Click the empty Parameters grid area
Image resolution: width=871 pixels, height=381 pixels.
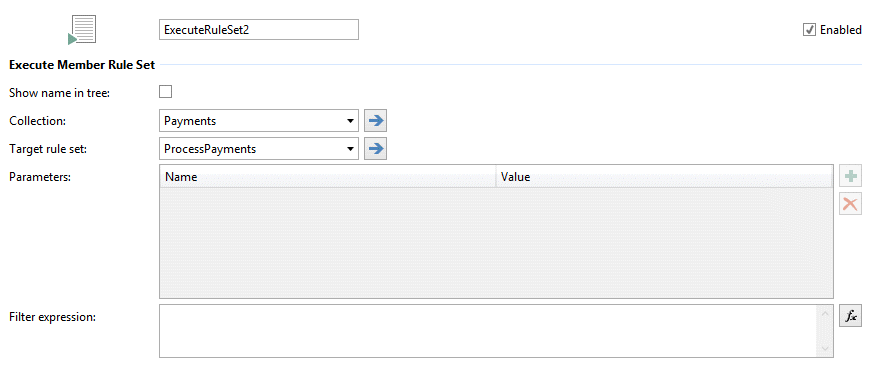(x=496, y=243)
